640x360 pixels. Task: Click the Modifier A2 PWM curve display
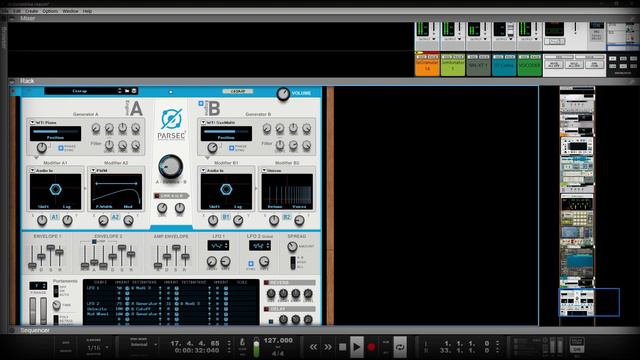tap(116, 191)
